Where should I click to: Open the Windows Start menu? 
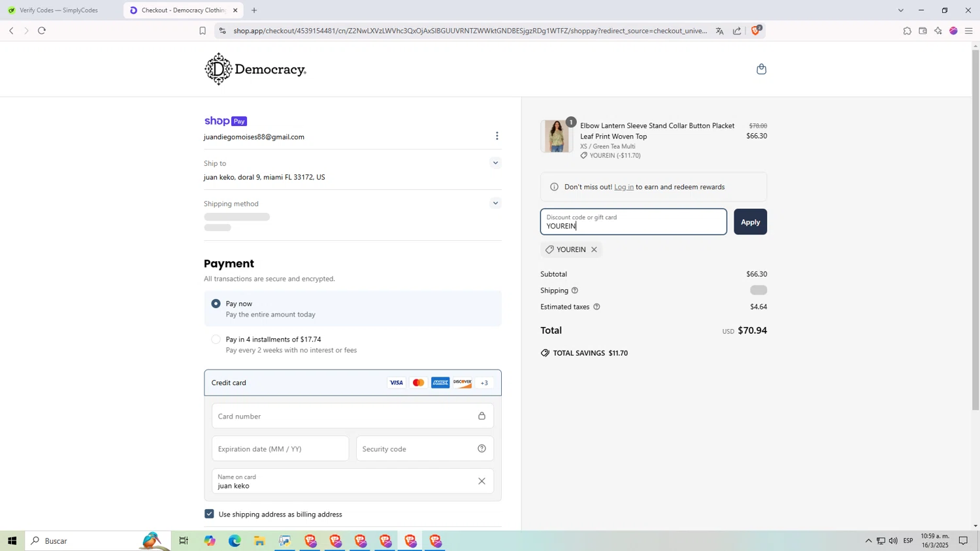[x=12, y=541]
